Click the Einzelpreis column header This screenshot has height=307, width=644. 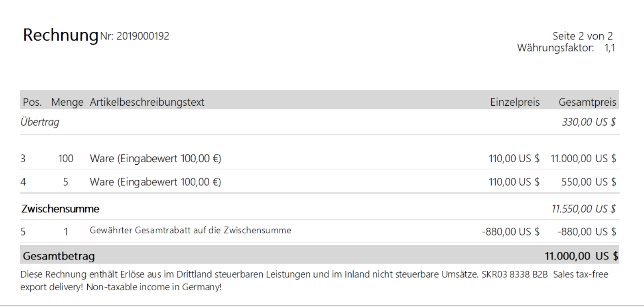coord(515,102)
